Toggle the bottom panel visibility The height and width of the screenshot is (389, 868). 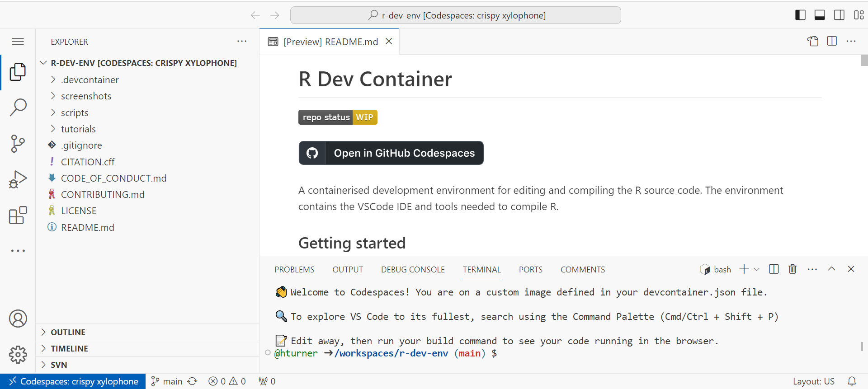click(x=820, y=15)
